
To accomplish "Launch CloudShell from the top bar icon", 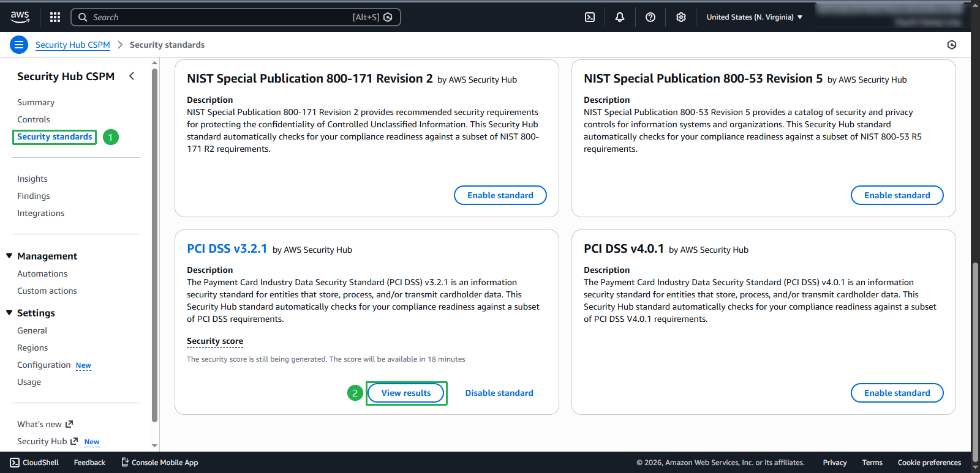I will click(590, 17).
